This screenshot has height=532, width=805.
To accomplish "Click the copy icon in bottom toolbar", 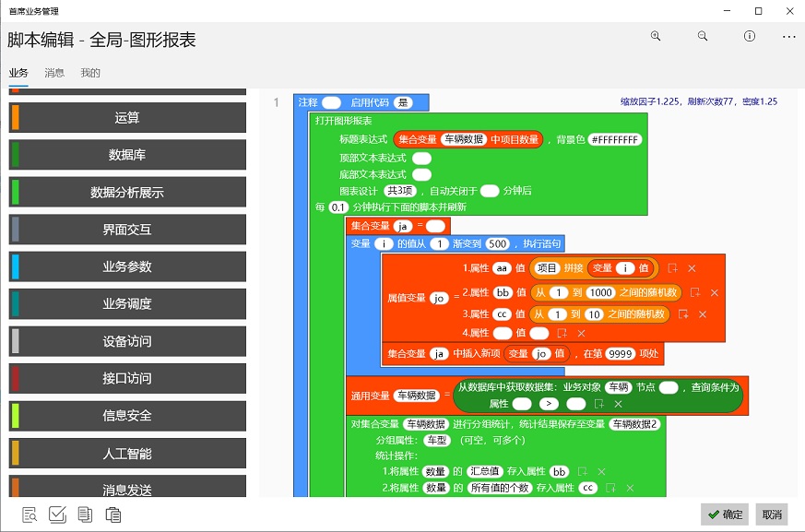I will [85, 514].
